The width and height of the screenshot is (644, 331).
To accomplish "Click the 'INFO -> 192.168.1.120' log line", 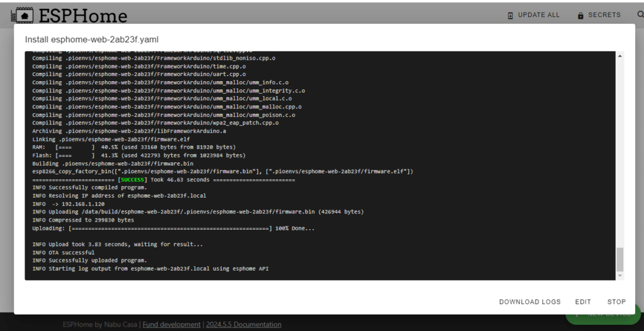I will click(x=68, y=204).
